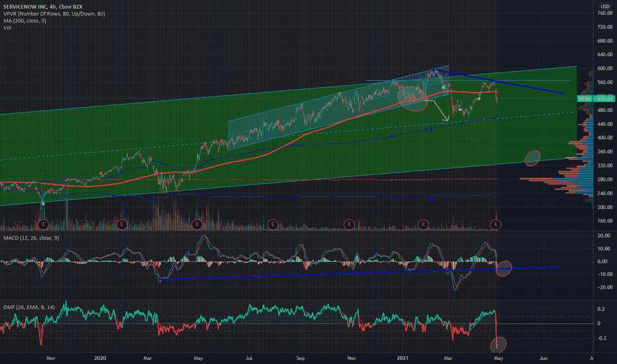617x364 pixels.
Task: Click the SERVICENOW INC, 4h, Cboe BZX legend
Action: 43,7
